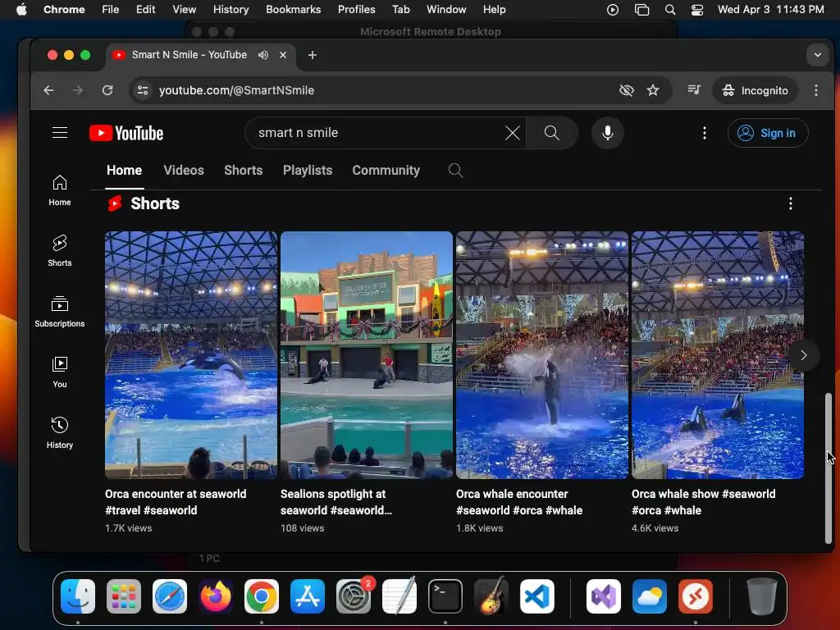The image size is (840, 630).
Task: Open the Bookmarks menu in menu bar
Action: click(293, 9)
